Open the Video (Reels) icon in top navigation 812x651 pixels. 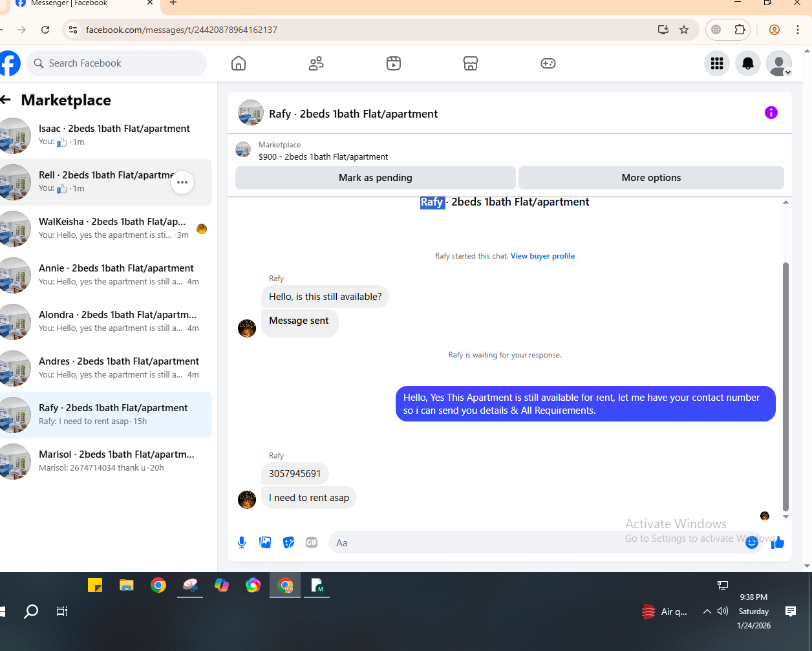coord(394,63)
